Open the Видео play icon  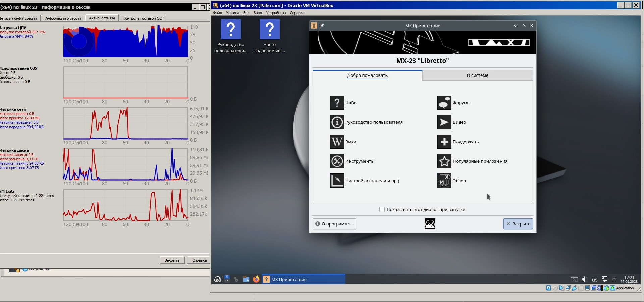pos(444,122)
